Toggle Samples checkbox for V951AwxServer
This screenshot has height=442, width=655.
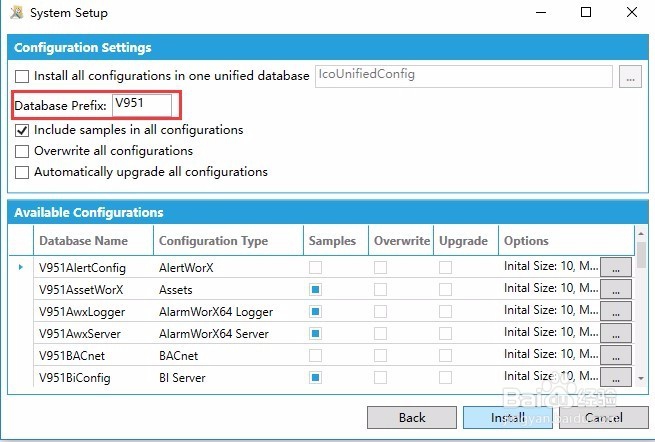pos(315,333)
